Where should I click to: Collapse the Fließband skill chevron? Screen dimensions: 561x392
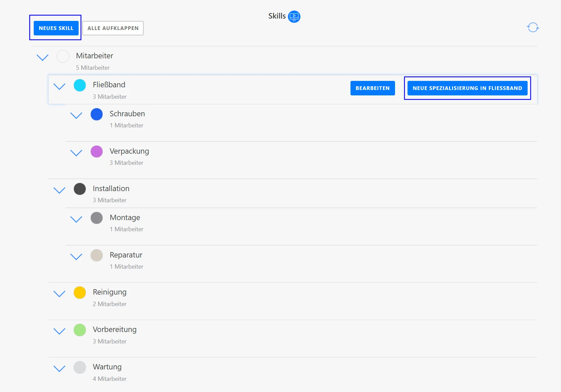pyautogui.click(x=59, y=86)
